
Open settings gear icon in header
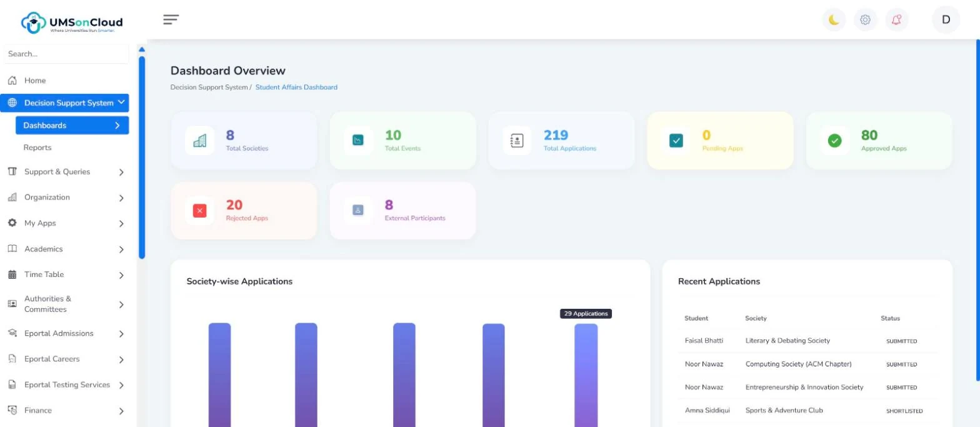[865, 20]
